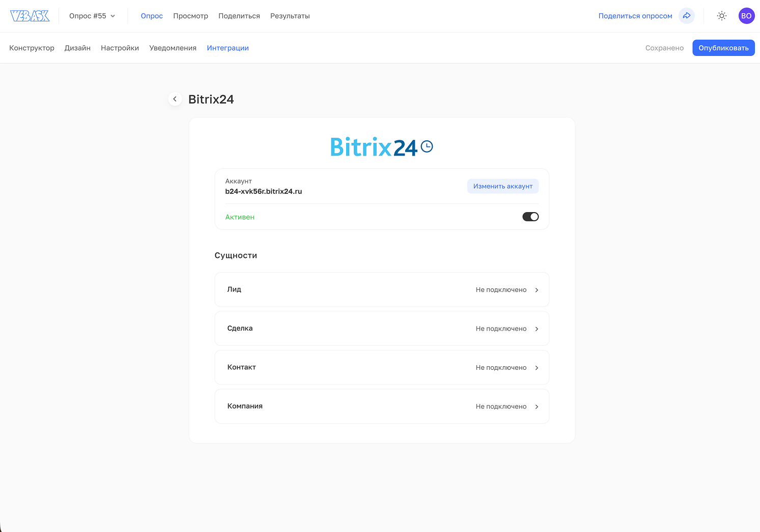Screen dimensions: 760x532
Task: Click the Bitrix24 logo image
Action: point(382,147)
